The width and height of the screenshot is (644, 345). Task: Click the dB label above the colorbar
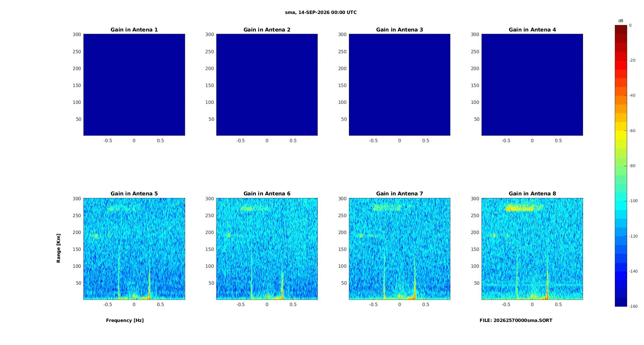tap(621, 21)
